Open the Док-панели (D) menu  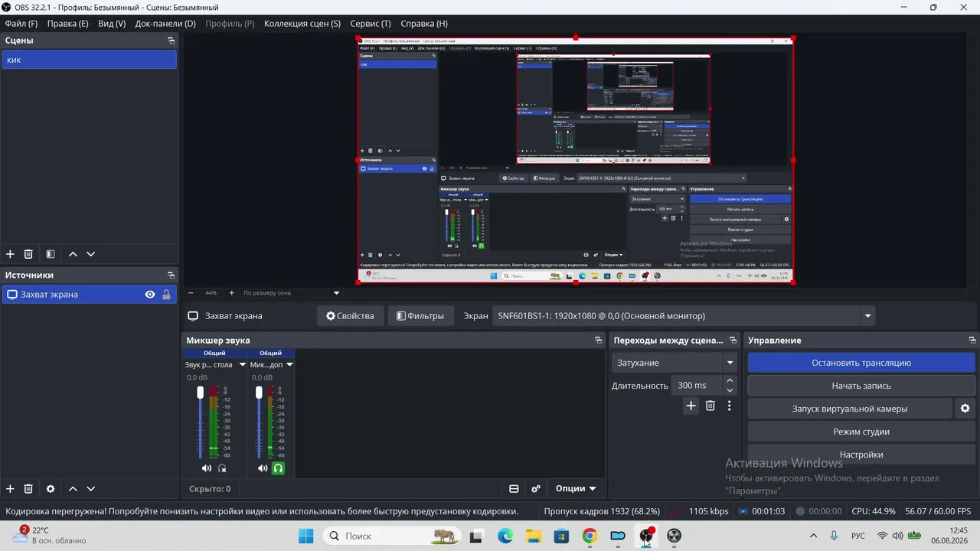pos(165,24)
